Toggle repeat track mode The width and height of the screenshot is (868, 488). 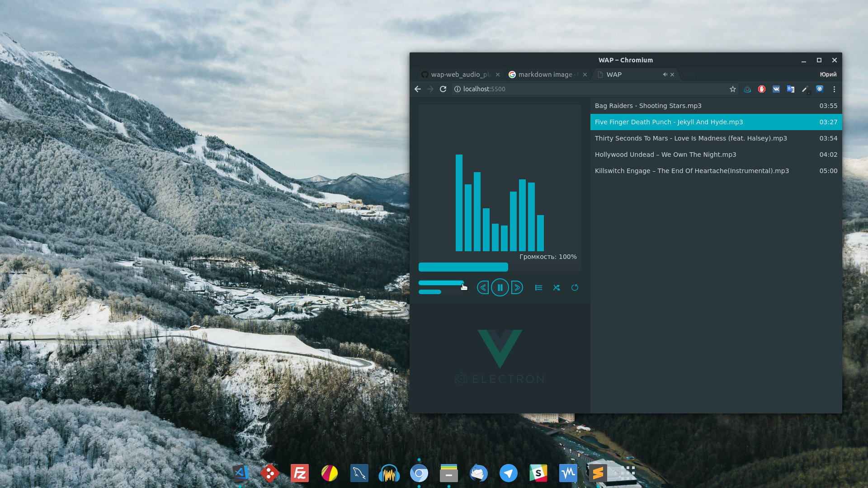[x=575, y=288]
